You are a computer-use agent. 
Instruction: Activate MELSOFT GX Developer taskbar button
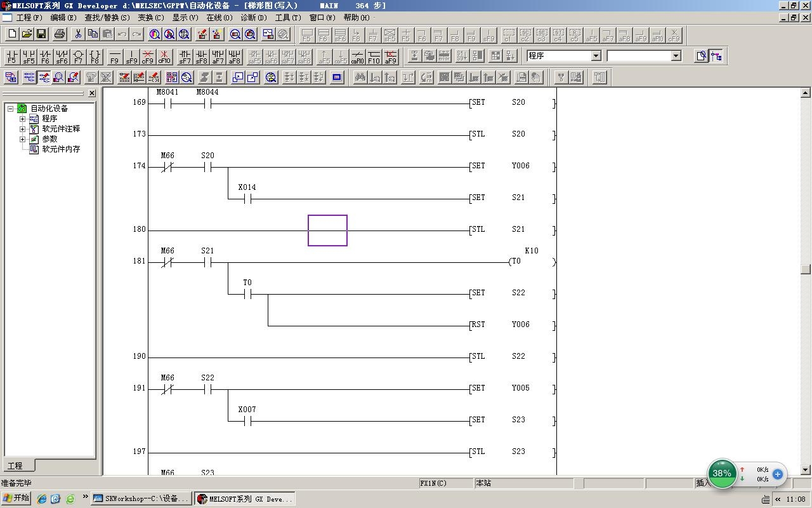(245, 498)
